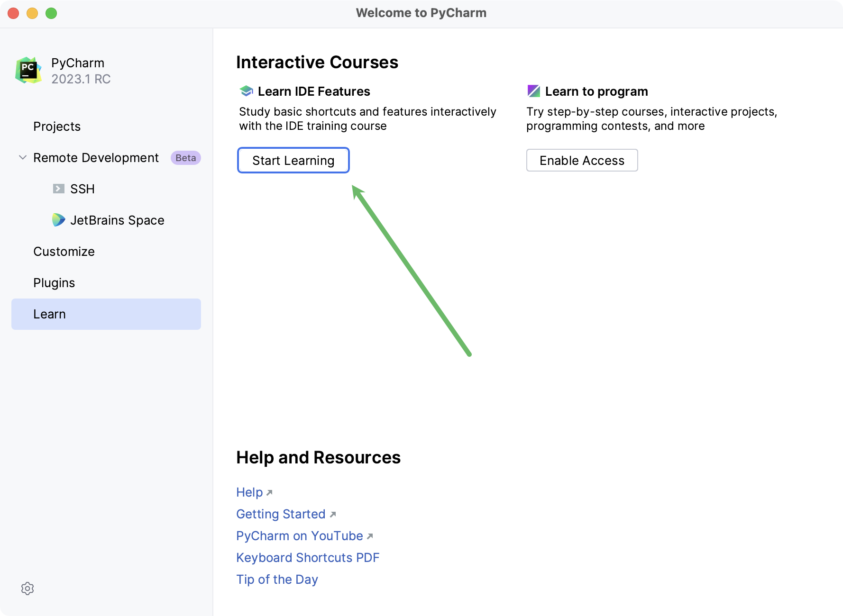Click Enable Access for Learn to program

pyautogui.click(x=582, y=160)
